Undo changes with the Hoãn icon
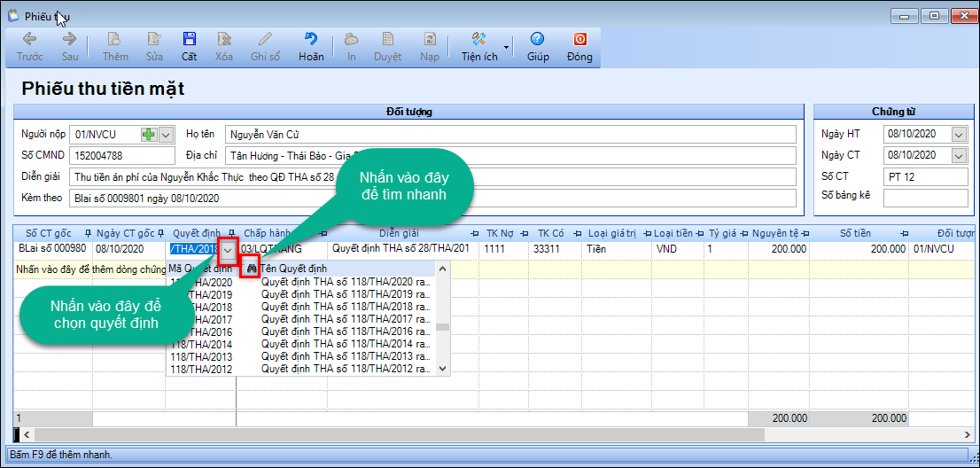This screenshot has width=980, height=468. [311, 48]
